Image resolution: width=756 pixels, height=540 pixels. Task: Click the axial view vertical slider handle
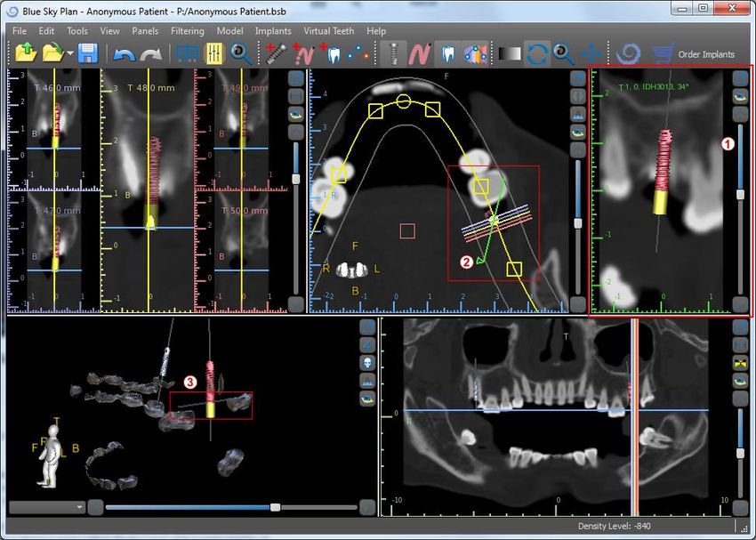point(577,223)
